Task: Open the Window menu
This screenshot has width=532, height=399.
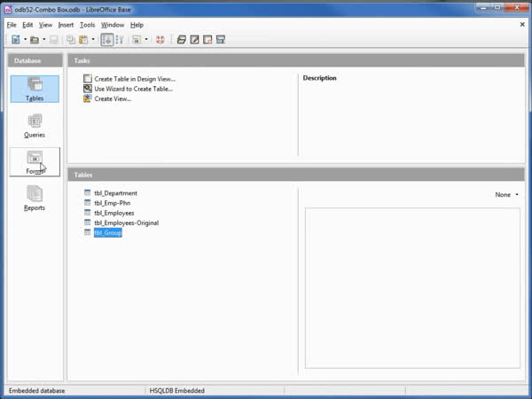Action: point(113,25)
